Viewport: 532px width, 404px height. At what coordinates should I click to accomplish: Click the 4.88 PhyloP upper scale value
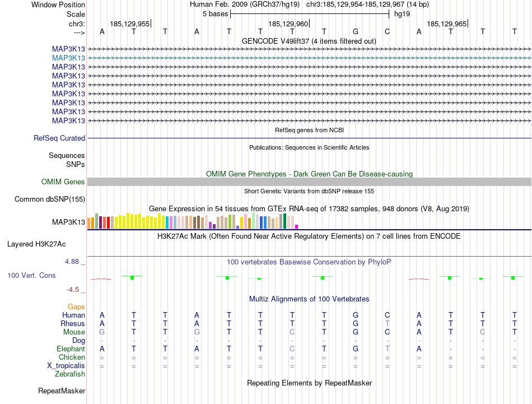(72, 262)
